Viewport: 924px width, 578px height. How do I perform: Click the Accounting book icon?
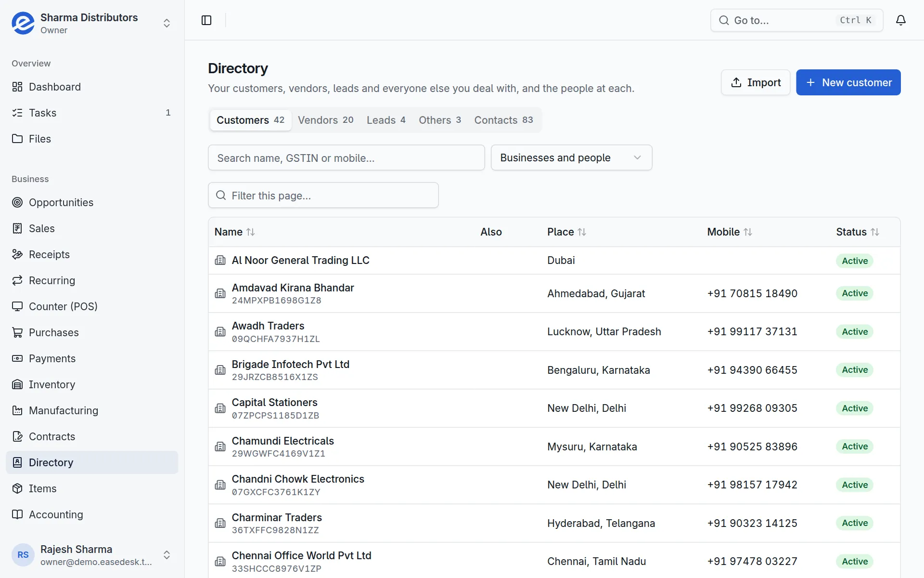(x=17, y=514)
